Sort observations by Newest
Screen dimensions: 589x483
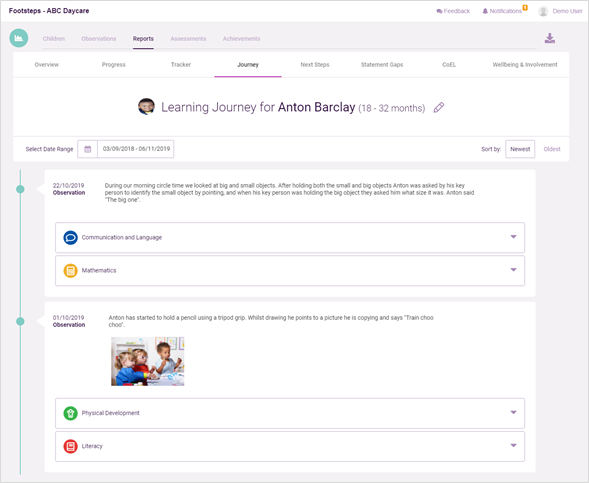pyautogui.click(x=520, y=149)
